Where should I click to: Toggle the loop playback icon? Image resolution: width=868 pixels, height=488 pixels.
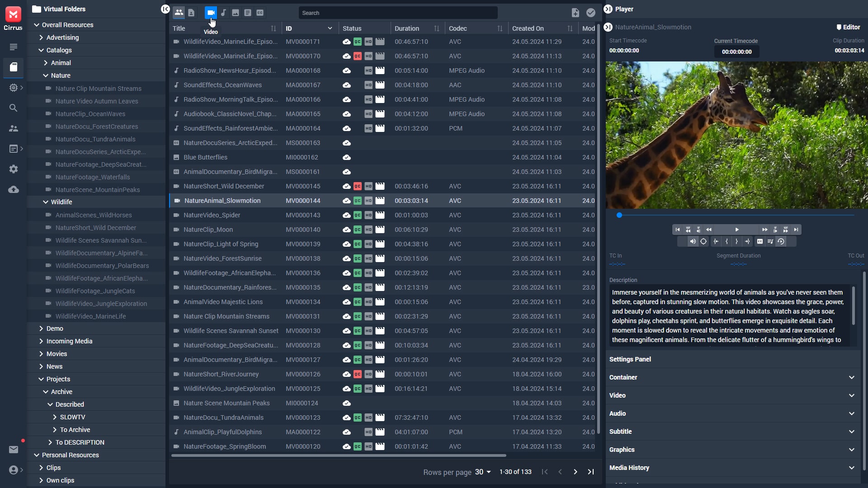point(781,241)
